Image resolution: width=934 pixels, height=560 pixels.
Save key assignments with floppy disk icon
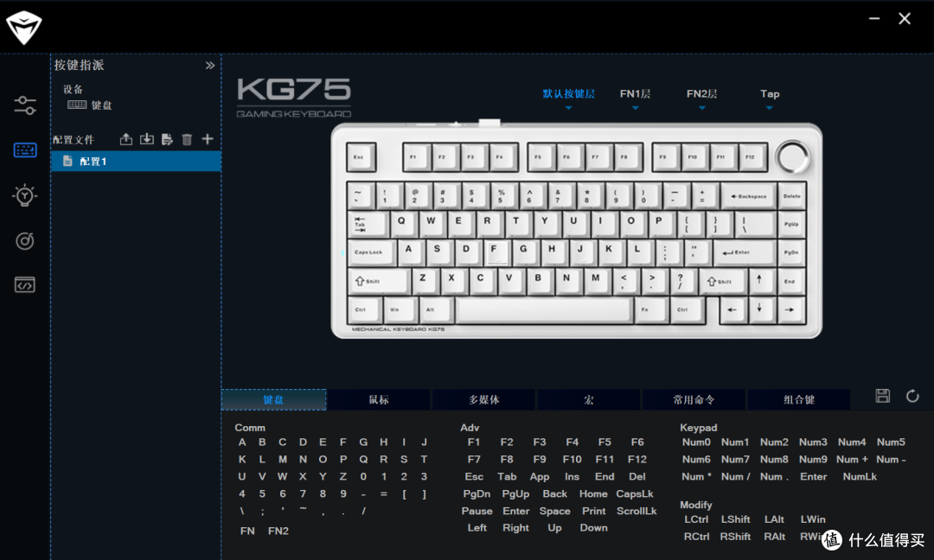pyautogui.click(x=883, y=396)
